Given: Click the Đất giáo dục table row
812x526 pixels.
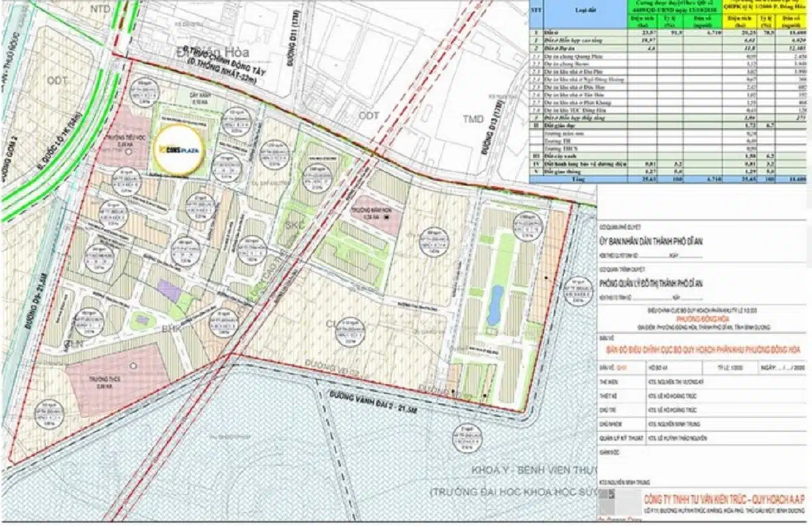Looking at the screenshot, I should [x=669, y=126].
